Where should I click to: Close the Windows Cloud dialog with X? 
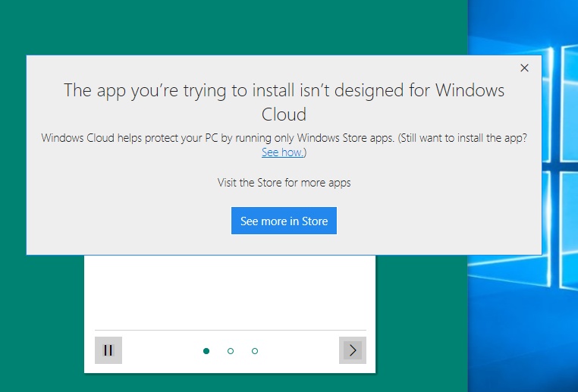pyautogui.click(x=524, y=67)
